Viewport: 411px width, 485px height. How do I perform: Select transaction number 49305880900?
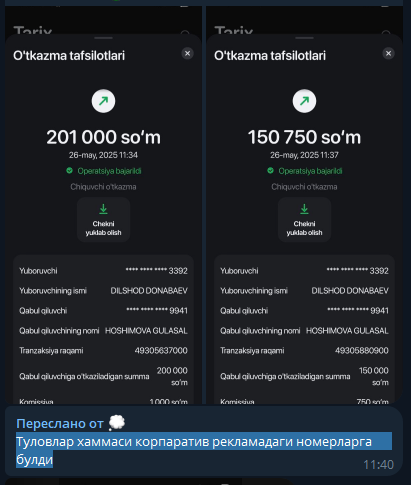click(362, 351)
